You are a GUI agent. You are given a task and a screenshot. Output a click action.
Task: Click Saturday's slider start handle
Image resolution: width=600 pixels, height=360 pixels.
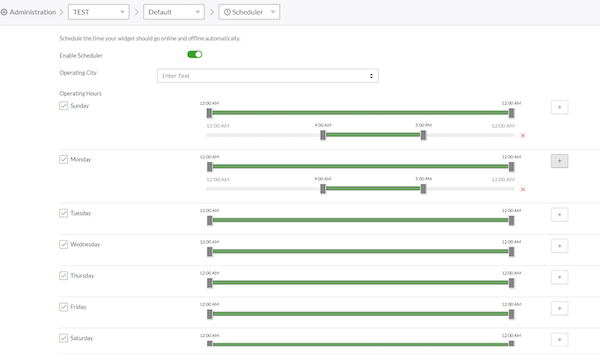[x=210, y=344]
